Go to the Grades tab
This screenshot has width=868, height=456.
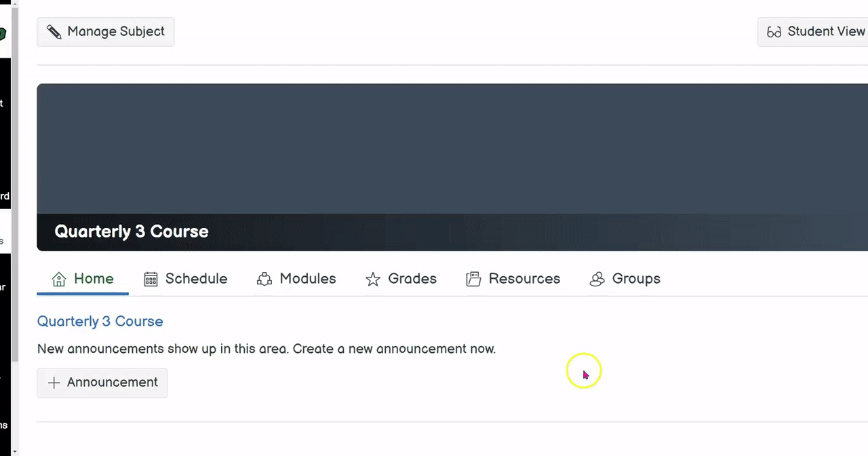click(x=412, y=279)
